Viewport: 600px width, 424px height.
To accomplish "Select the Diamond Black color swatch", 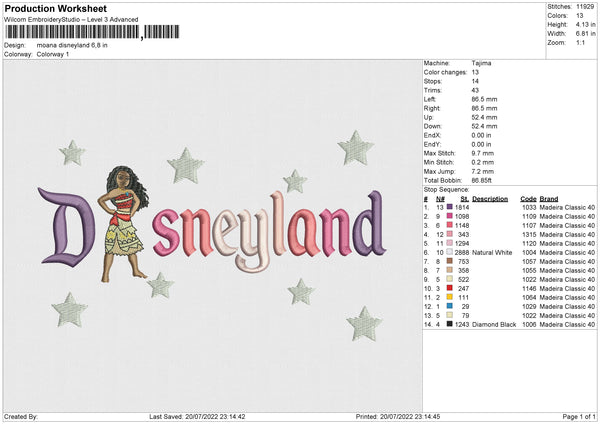I will [450, 324].
